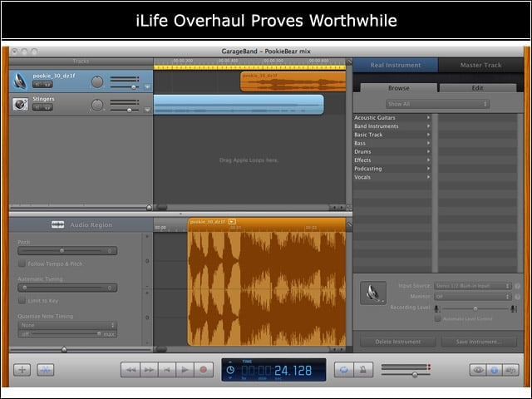Toggle the metronome button
532x399 pixels.
pos(363,369)
